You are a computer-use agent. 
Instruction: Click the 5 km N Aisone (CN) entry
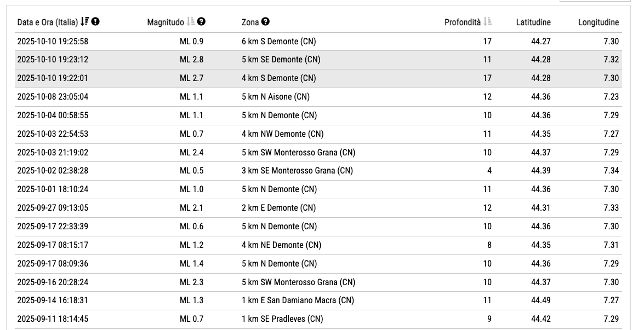coord(276,97)
